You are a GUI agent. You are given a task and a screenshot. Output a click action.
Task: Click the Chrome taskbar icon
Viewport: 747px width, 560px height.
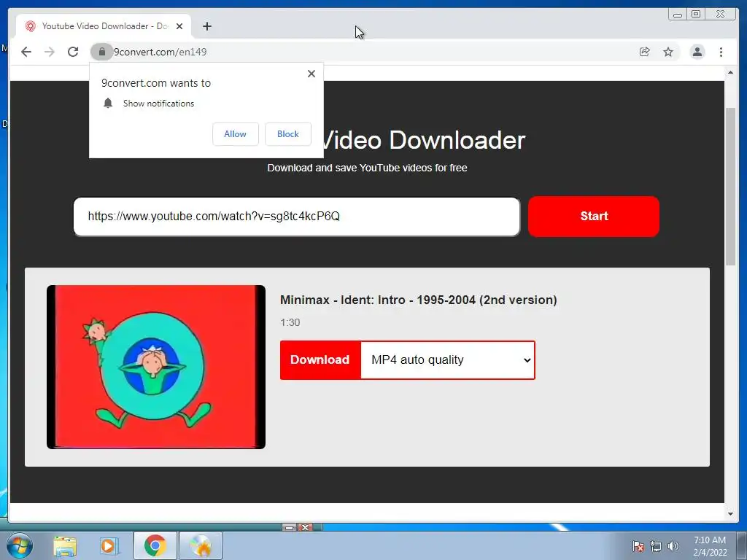pyautogui.click(x=155, y=545)
